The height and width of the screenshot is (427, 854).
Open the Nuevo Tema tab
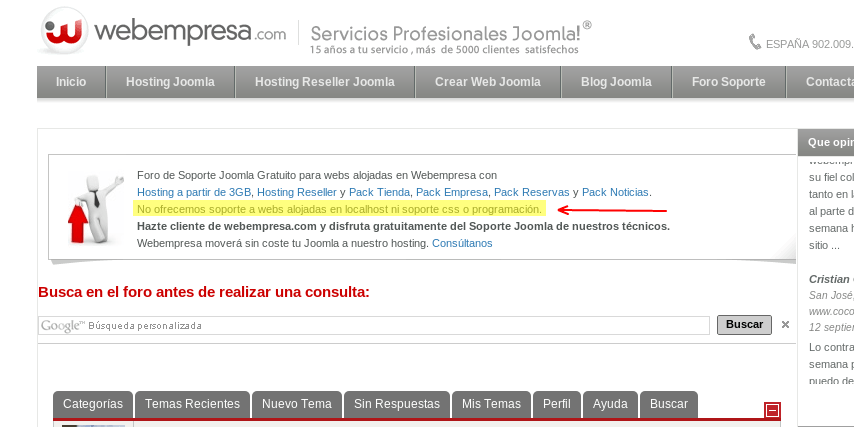click(297, 404)
